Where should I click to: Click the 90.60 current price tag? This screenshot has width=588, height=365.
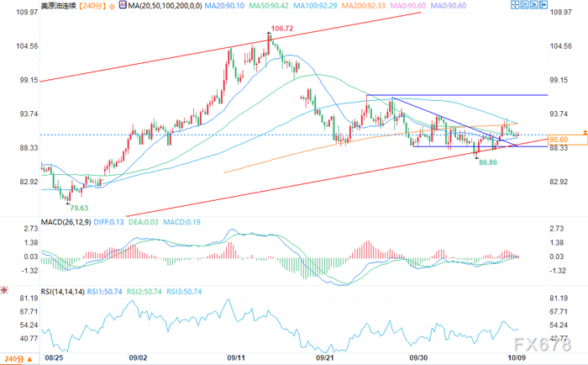pos(567,140)
